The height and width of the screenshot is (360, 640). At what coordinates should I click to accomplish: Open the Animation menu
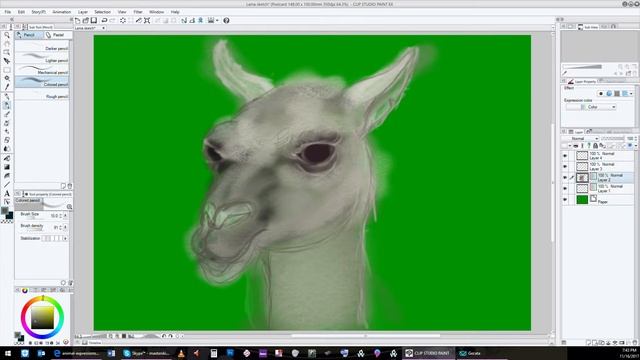pyautogui.click(x=62, y=12)
